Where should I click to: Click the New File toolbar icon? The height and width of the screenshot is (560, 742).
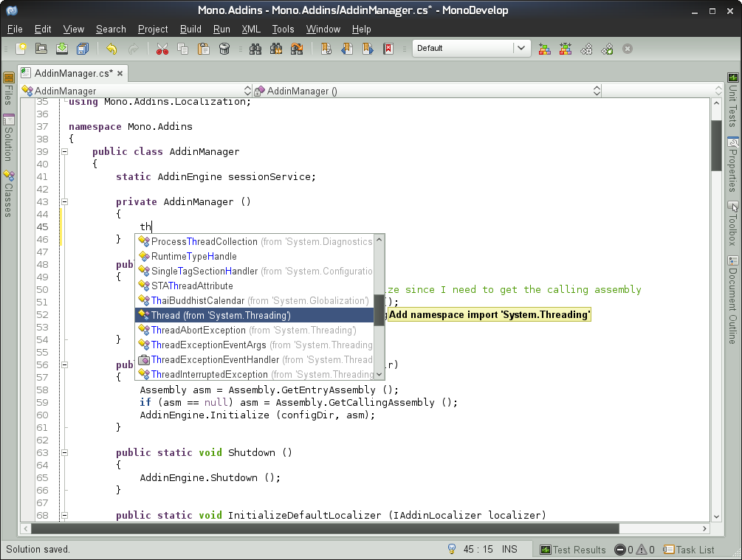(x=22, y=49)
